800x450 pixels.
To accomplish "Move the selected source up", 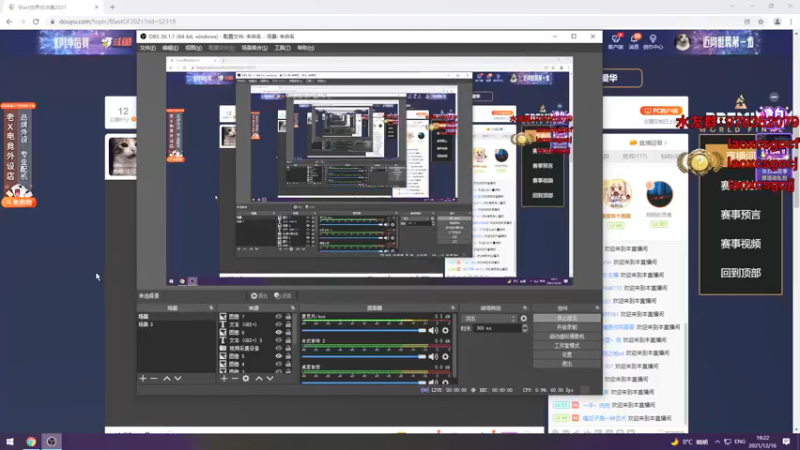I will click(259, 379).
